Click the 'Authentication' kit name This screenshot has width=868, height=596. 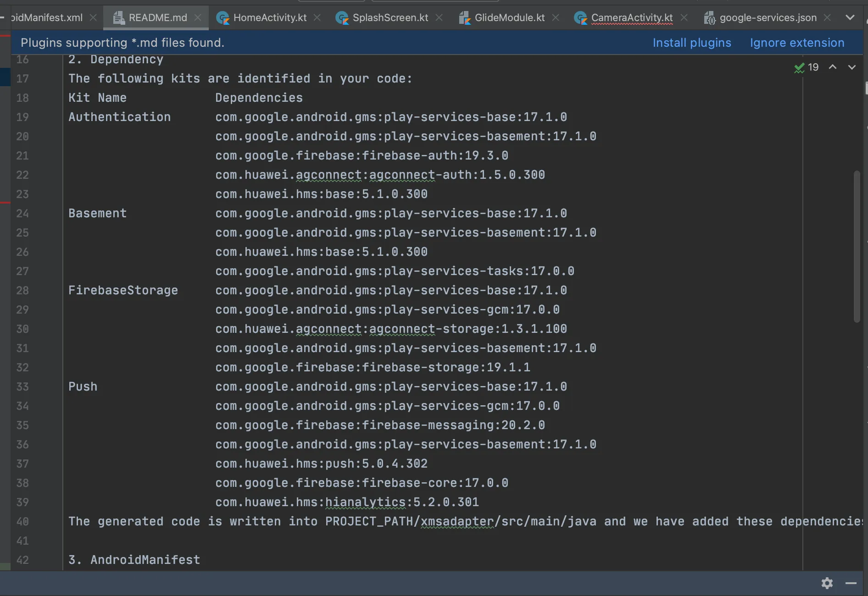point(119,117)
